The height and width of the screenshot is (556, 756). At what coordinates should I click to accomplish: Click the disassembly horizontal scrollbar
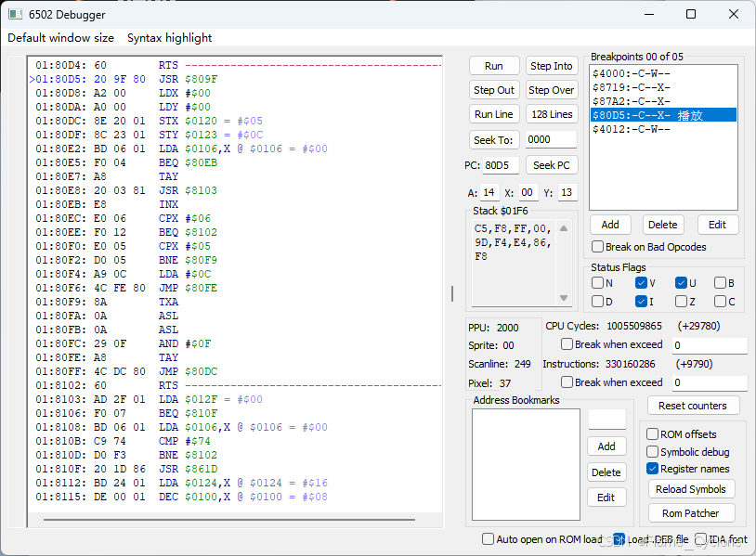point(229,520)
